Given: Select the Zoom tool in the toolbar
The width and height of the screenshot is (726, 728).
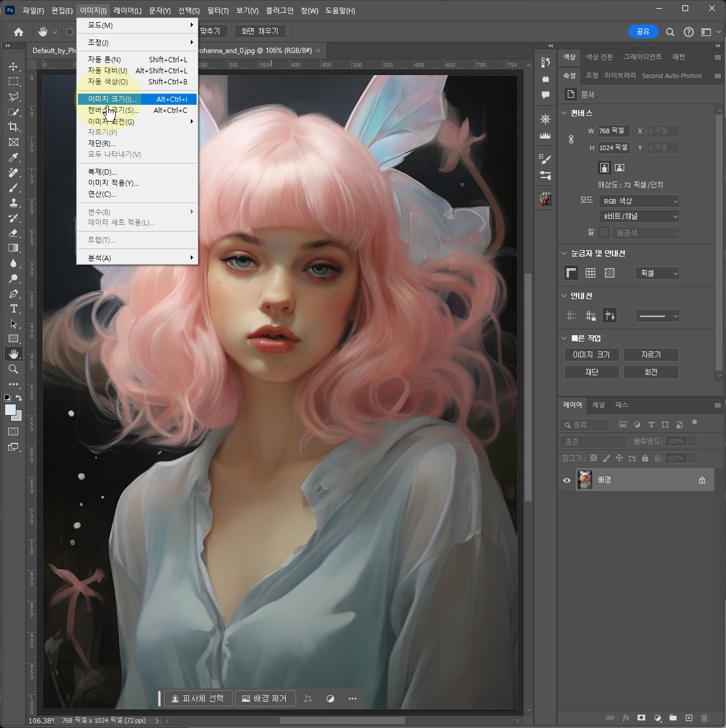Looking at the screenshot, I should tap(13, 369).
